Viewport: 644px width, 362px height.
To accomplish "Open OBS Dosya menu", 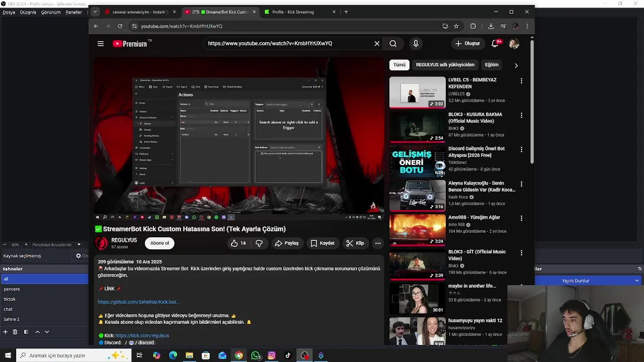I will click(x=9, y=12).
